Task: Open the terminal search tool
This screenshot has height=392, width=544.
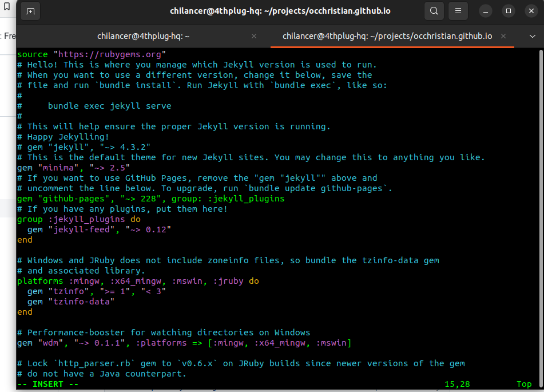Action: (x=434, y=11)
